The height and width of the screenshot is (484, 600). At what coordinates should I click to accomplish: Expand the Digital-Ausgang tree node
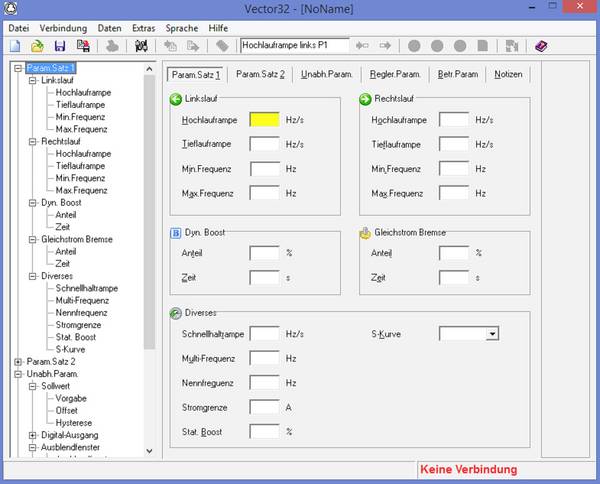coord(33,435)
